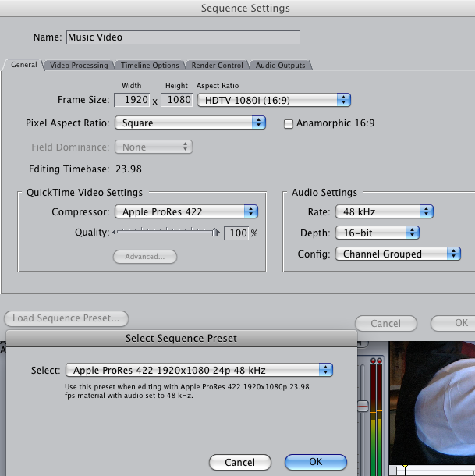Click OK in the Sequence Settings window
475x476 pixels.
coord(453,323)
